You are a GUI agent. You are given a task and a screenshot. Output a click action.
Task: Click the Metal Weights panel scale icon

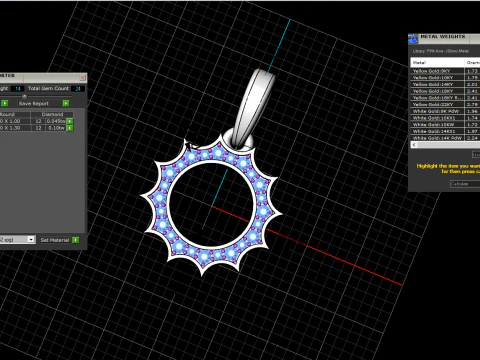(x=413, y=38)
